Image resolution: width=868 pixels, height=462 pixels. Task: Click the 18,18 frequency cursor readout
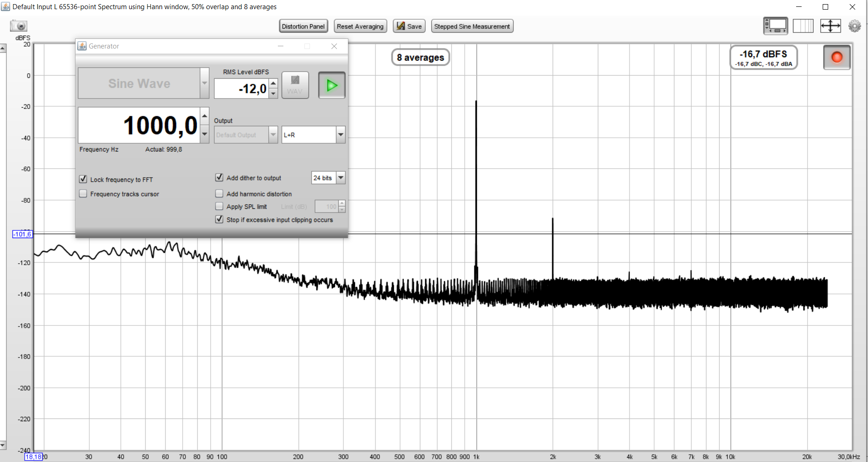click(x=33, y=457)
